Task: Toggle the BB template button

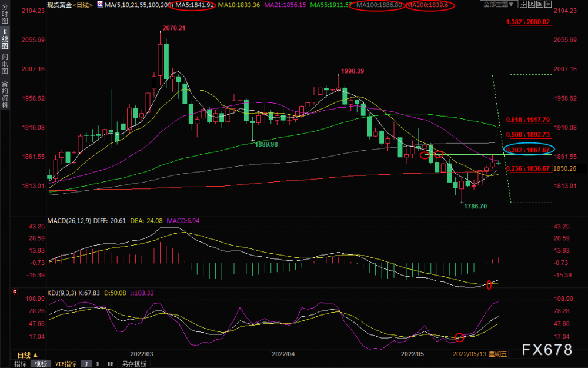Action: tap(111, 364)
